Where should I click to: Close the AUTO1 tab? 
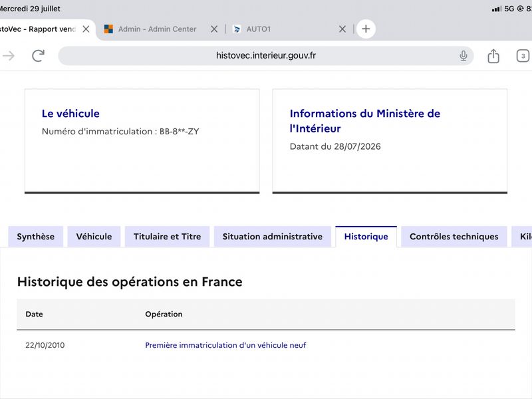pyautogui.click(x=342, y=29)
